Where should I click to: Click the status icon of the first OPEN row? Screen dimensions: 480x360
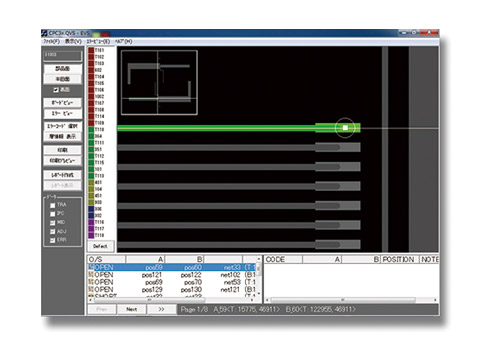[x=91, y=267]
